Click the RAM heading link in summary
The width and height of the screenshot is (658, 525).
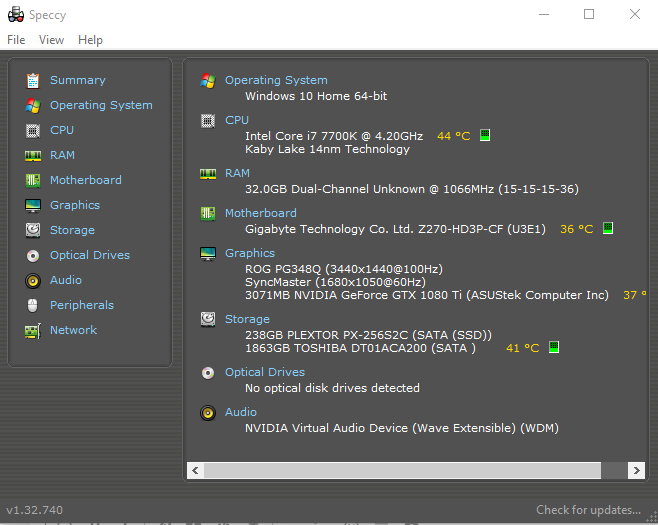237,173
